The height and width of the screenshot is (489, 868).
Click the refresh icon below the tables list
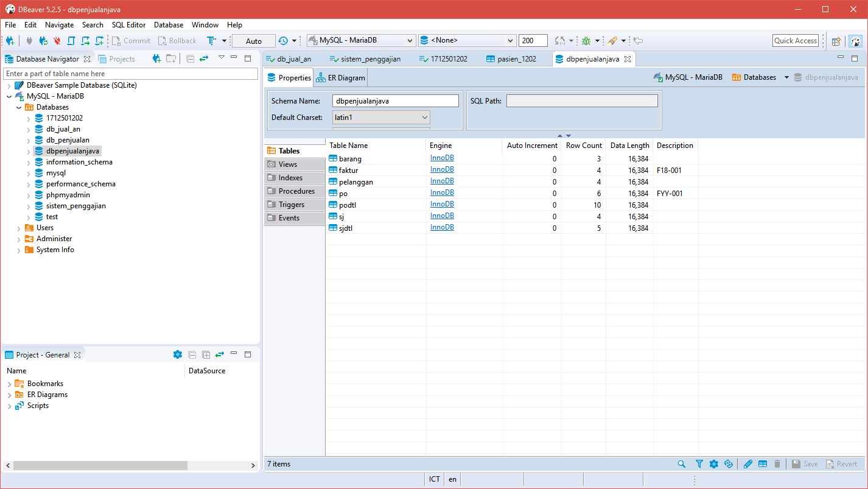coord(729,464)
